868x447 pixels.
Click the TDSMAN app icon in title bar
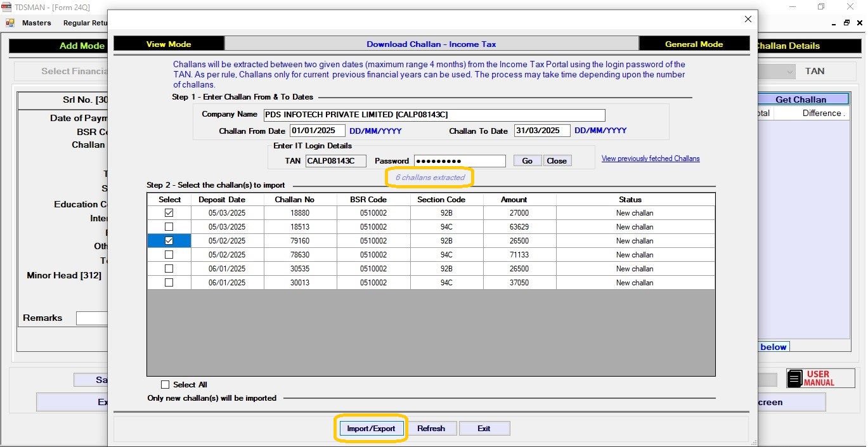tap(6, 7)
